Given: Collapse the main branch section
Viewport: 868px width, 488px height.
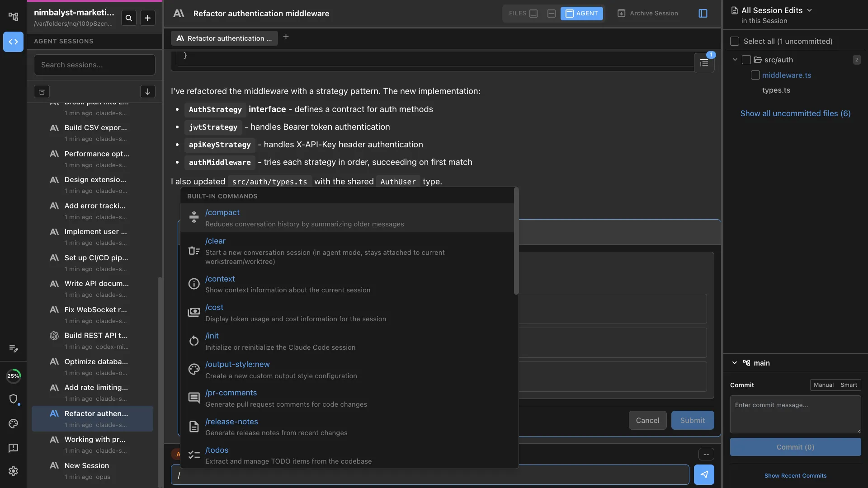Looking at the screenshot, I should pyautogui.click(x=735, y=363).
